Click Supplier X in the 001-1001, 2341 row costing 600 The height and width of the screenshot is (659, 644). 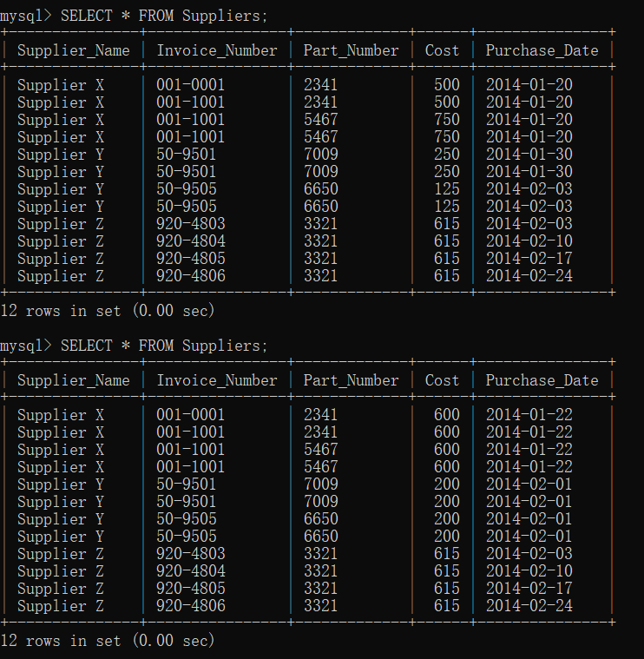(61, 432)
